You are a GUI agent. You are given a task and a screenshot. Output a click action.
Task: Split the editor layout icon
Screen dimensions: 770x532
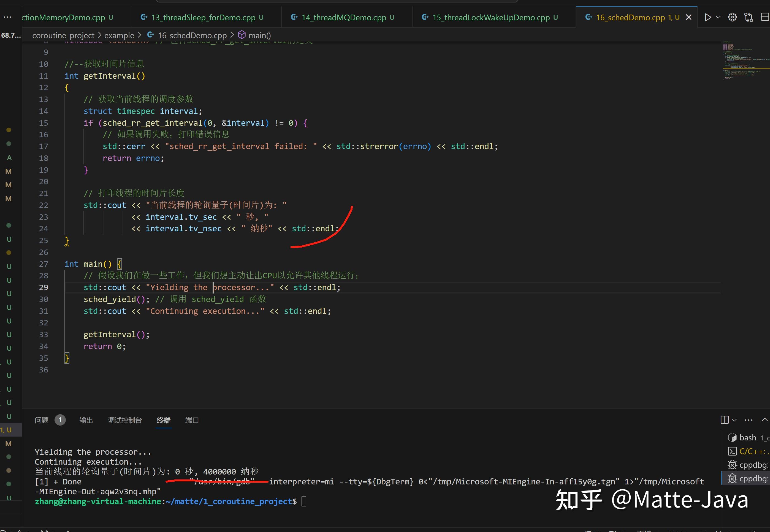765,17
